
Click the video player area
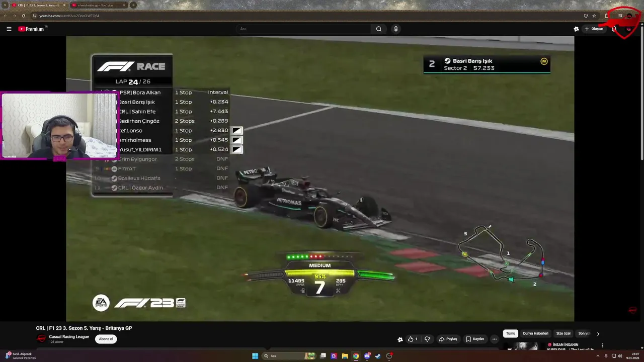tap(320, 178)
